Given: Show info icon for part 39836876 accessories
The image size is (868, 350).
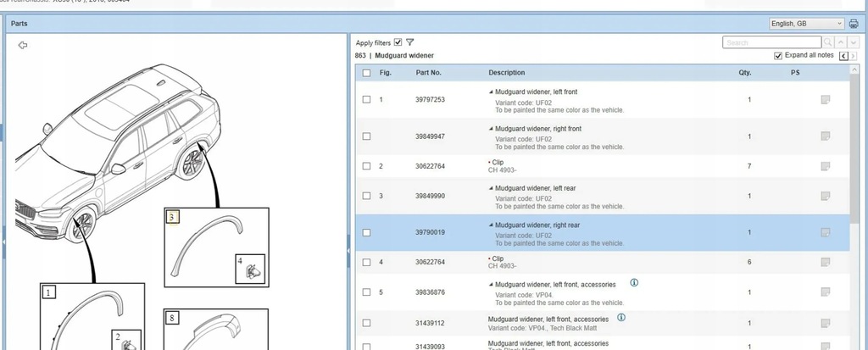Looking at the screenshot, I should pos(634,282).
